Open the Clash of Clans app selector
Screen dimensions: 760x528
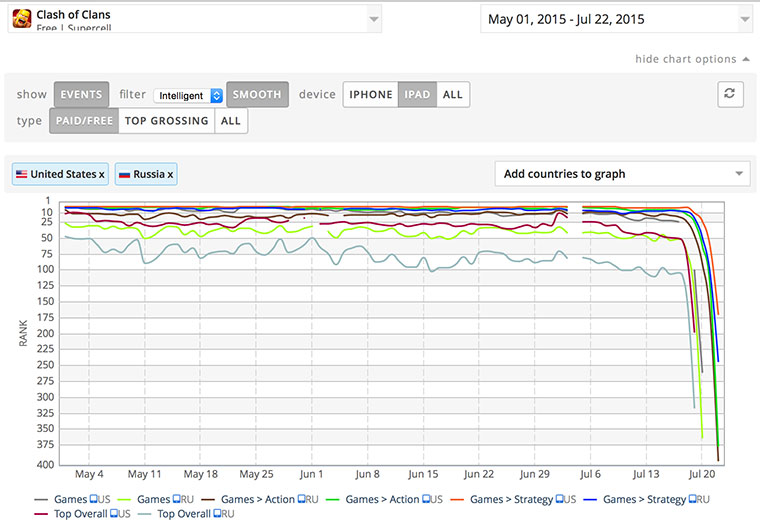(195, 19)
